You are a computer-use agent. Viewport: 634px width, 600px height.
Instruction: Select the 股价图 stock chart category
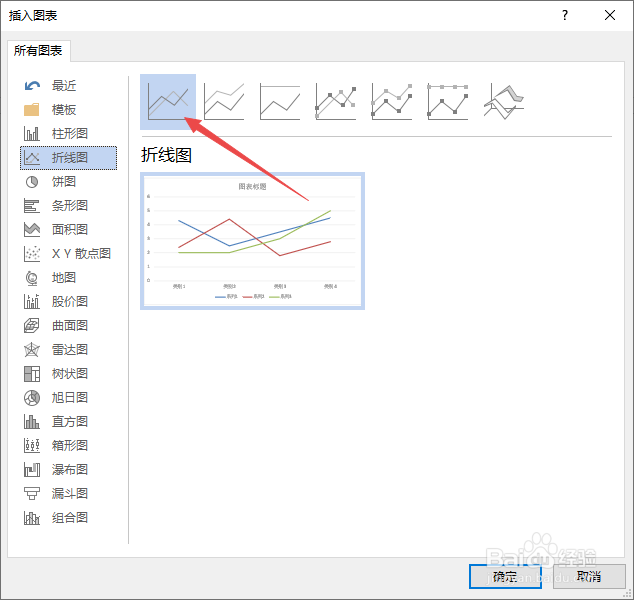click(x=68, y=301)
